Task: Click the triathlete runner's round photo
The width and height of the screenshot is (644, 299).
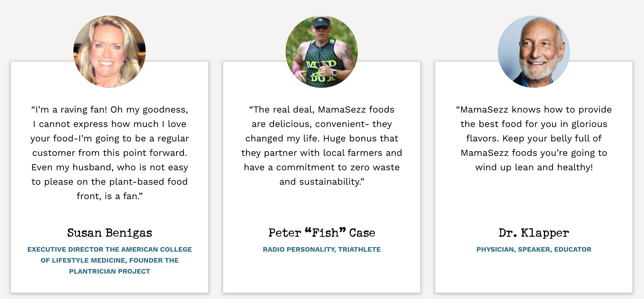Action: tap(322, 52)
